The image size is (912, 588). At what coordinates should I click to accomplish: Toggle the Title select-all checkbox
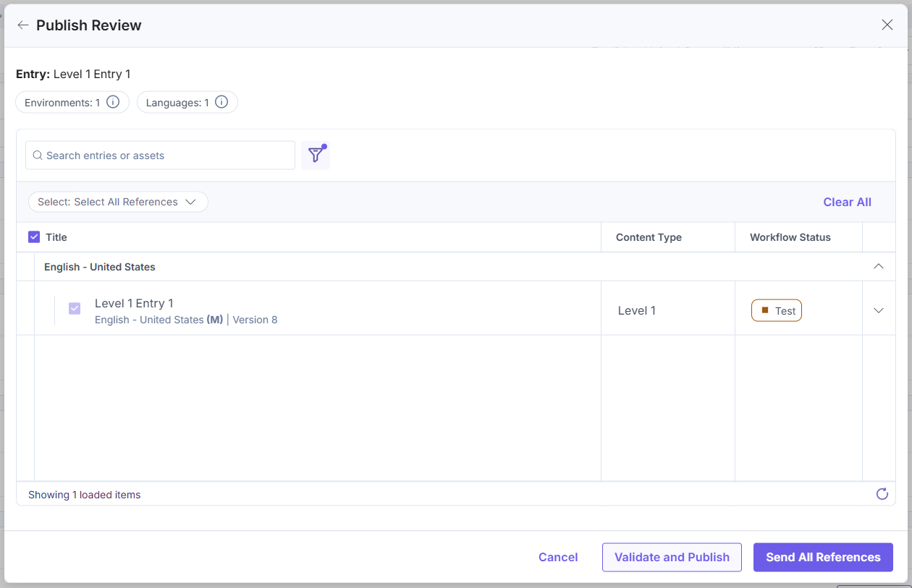coord(34,237)
